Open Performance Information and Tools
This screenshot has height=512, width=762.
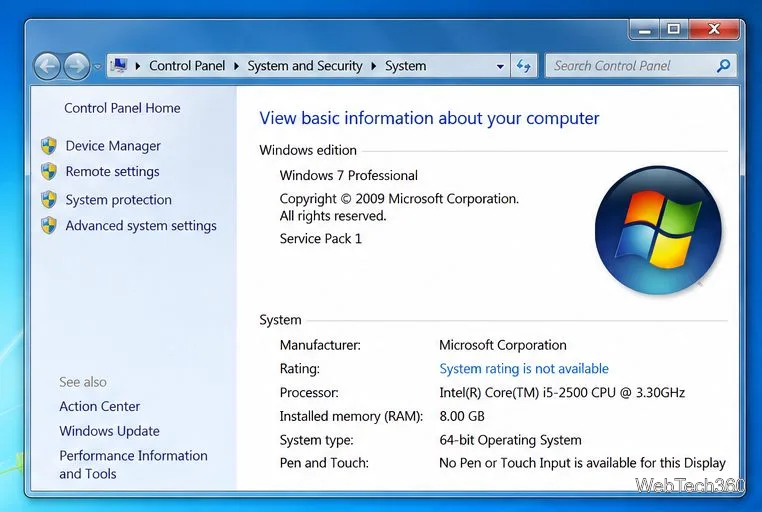click(x=133, y=464)
